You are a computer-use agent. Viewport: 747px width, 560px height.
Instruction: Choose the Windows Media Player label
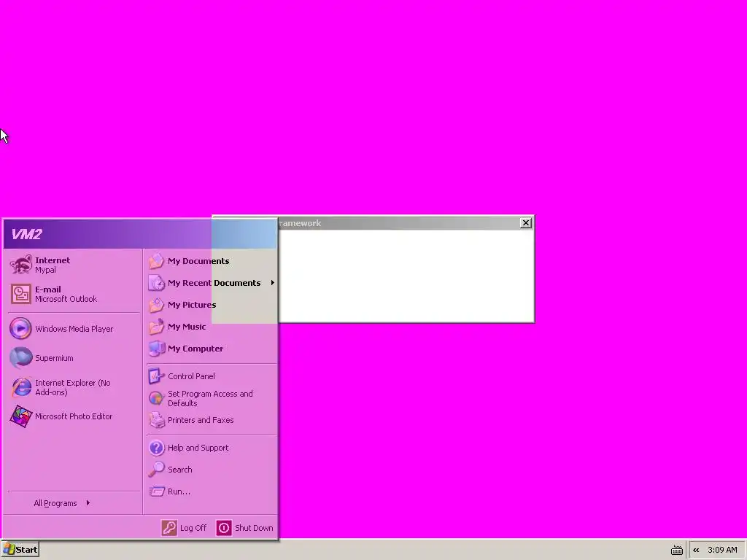74,329
